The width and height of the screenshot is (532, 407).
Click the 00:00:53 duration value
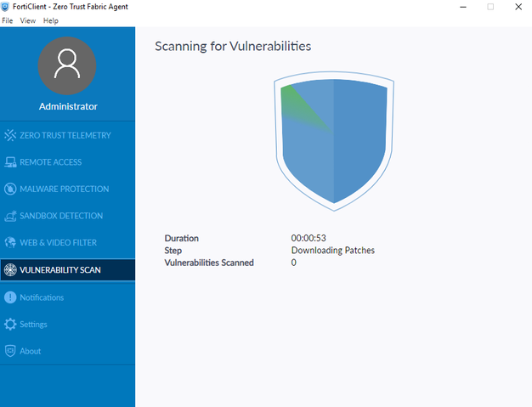pyautogui.click(x=308, y=238)
